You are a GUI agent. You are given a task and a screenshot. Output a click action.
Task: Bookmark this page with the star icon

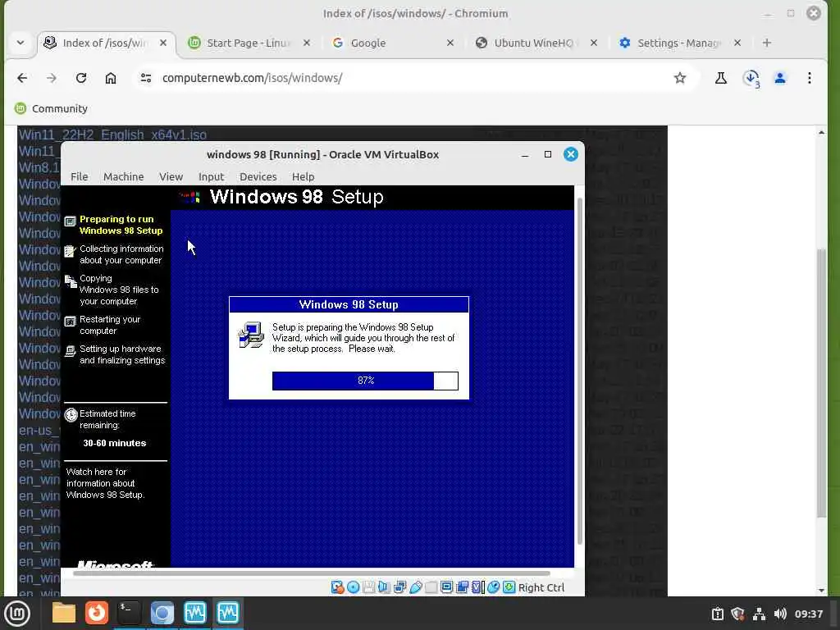coord(680,78)
